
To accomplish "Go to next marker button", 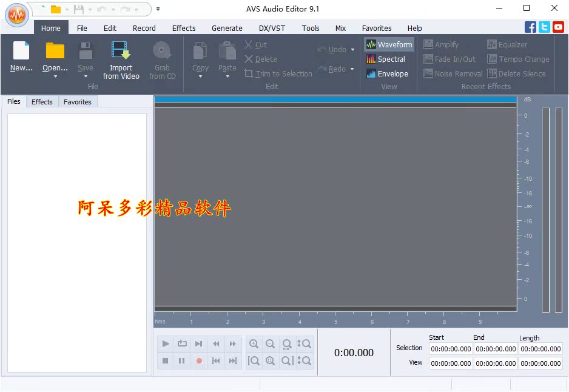I will 232,361.
